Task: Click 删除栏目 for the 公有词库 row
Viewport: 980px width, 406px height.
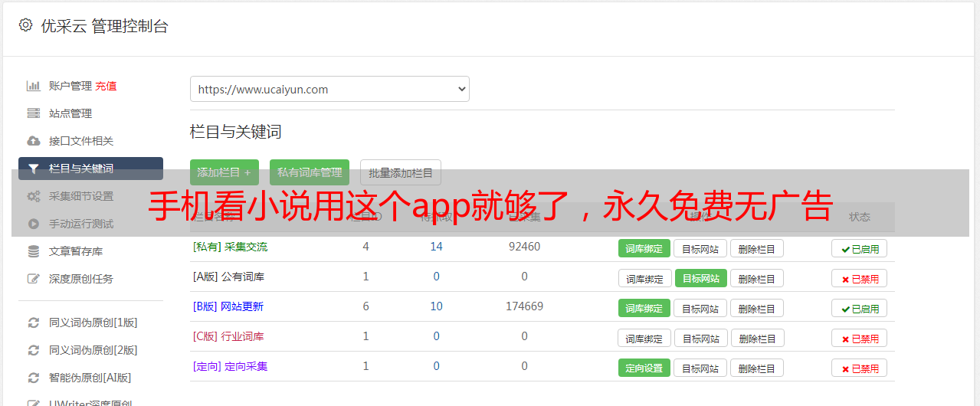Action: tap(756, 278)
